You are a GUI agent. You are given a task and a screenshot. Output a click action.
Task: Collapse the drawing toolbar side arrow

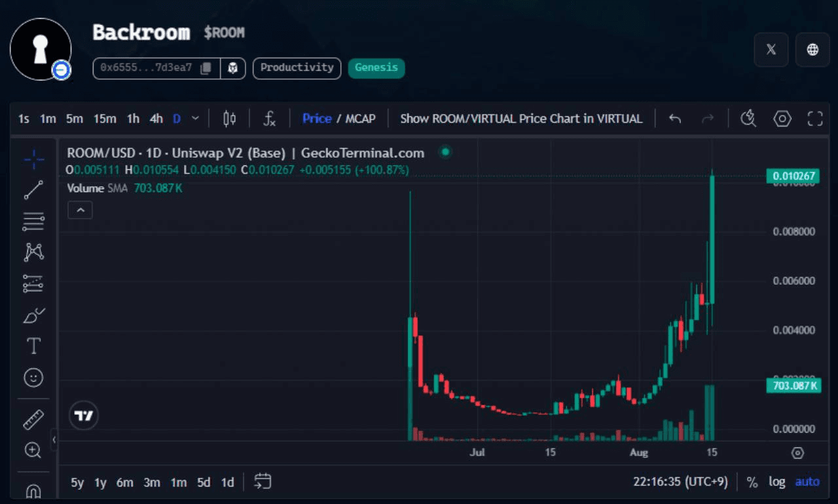[x=54, y=440]
